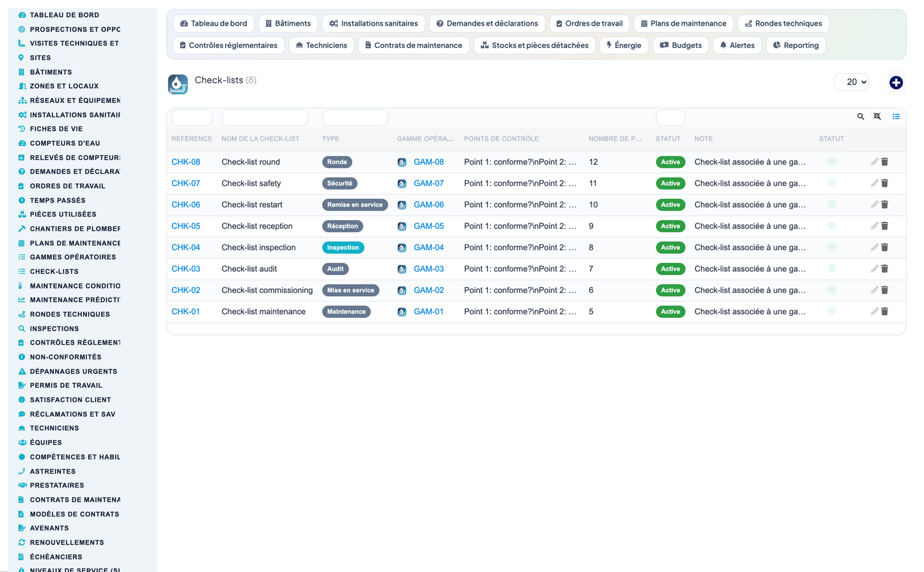Click the Dépannages urgents warning sidebar icon

tap(22, 371)
